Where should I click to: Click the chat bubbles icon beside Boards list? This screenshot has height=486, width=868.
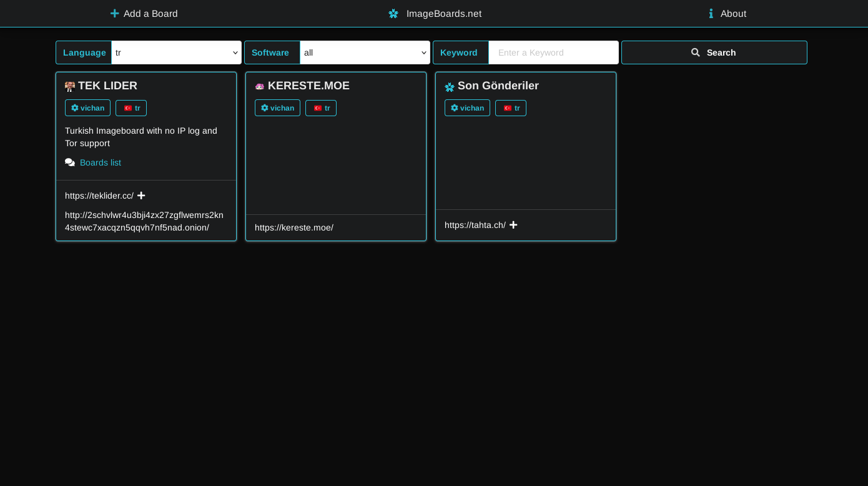[x=70, y=162]
